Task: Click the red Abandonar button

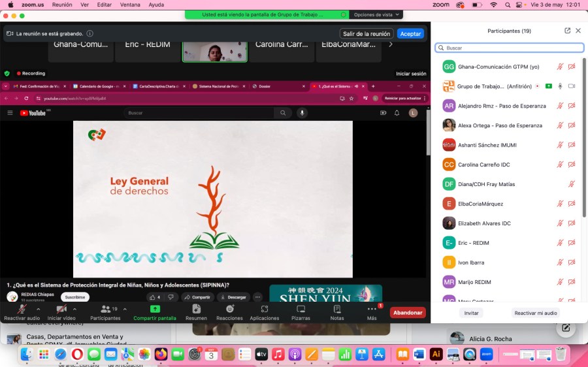Action: tap(408, 313)
